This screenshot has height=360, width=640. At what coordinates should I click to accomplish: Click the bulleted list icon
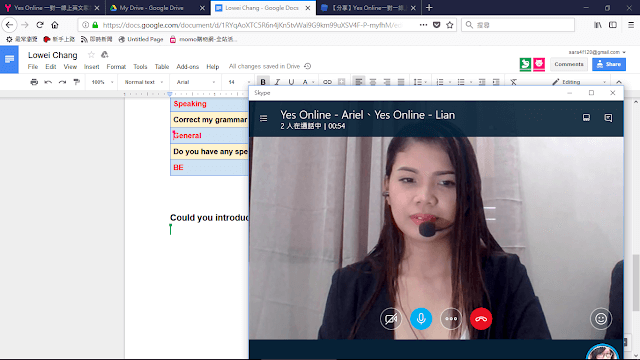tap(461, 82)
